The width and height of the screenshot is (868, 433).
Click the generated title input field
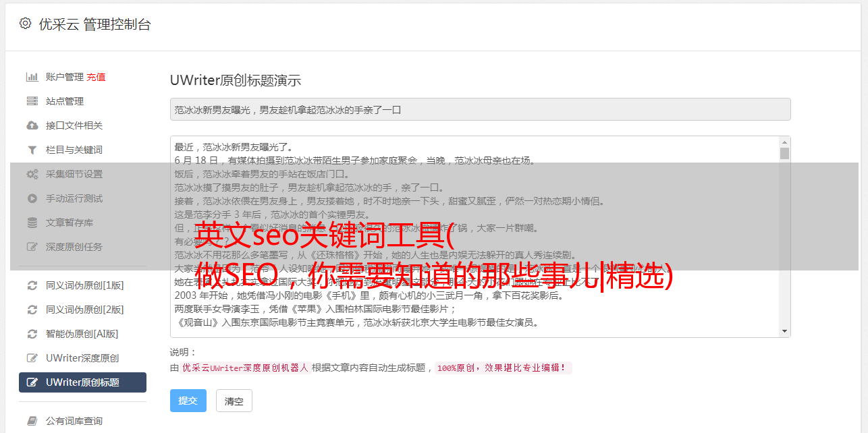pos(480,109)
